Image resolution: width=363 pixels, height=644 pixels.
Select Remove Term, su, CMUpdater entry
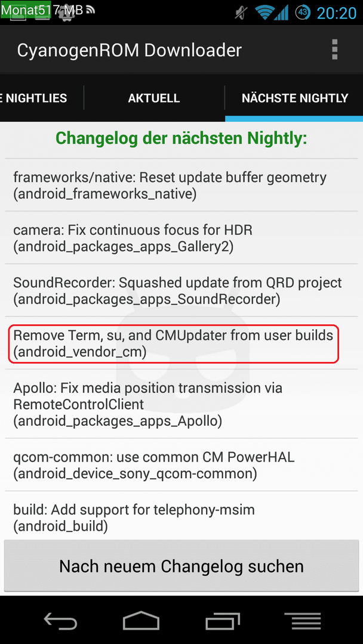click(181, 343)
